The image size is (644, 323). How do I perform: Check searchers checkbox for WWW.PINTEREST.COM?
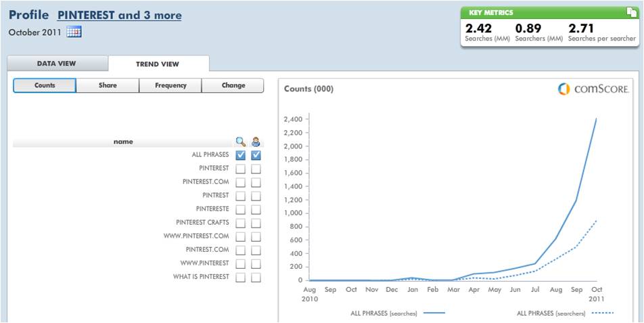pyautogui.click(x=256, y=236)
